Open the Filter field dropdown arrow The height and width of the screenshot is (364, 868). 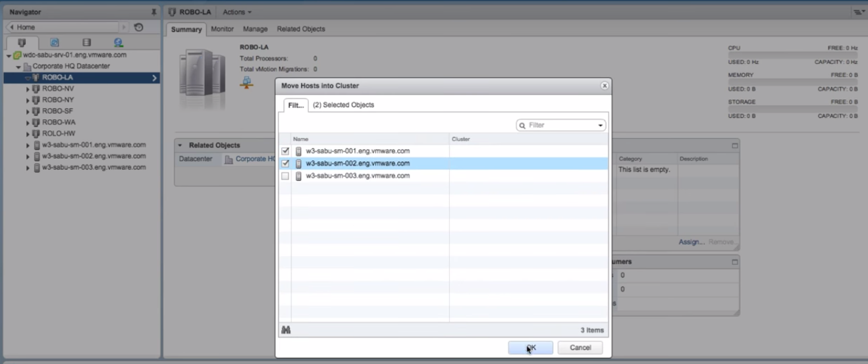[600, 125]
